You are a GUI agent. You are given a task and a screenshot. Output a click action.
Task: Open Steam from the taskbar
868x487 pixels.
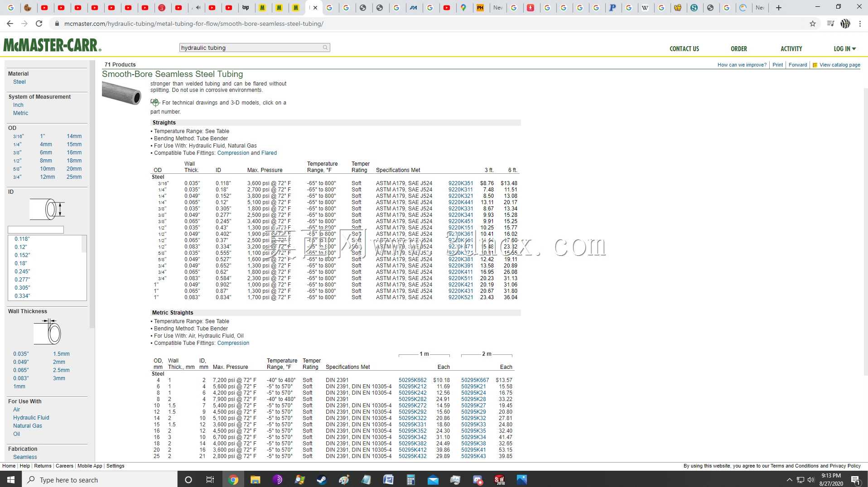[322, 480]
